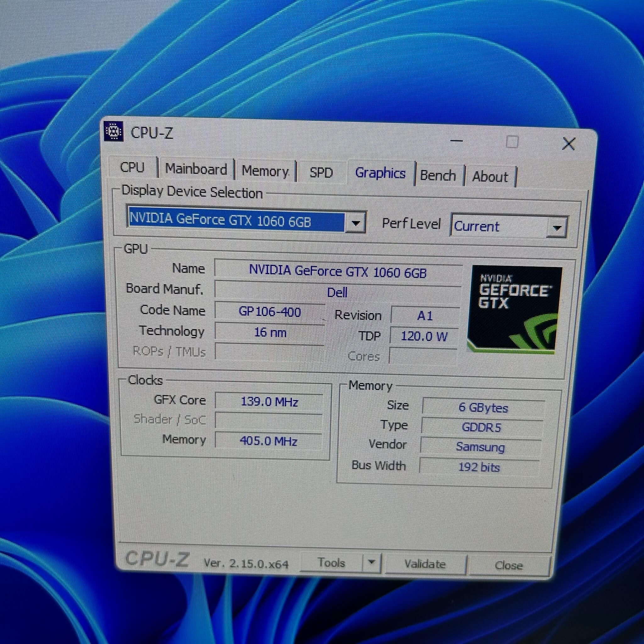Open the CPU tab

pos(132,167)
